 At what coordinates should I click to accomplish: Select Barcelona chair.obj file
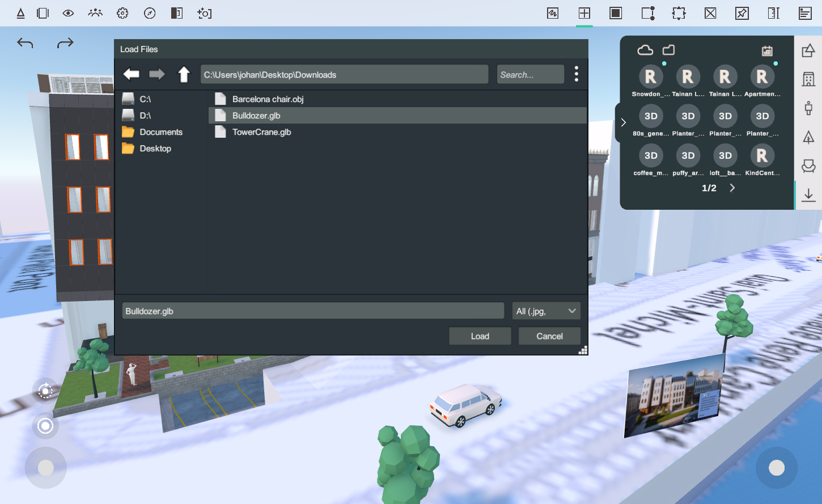398,99
